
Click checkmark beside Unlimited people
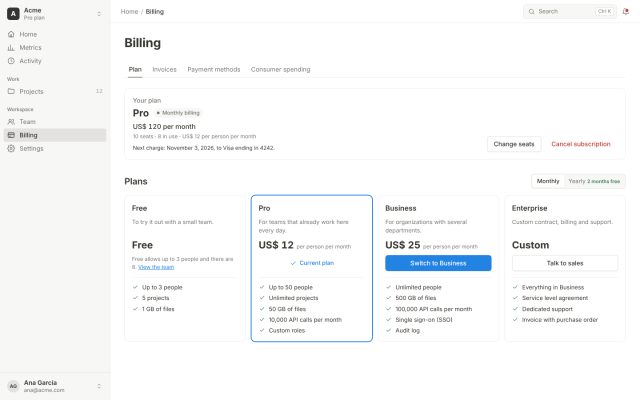tap(389, 287)
